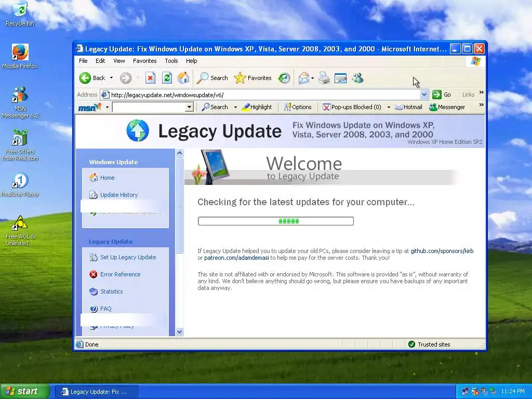This screenshot has height=399, width=532.
Task: Open the Favorites star button
Action: coord(253,78)
